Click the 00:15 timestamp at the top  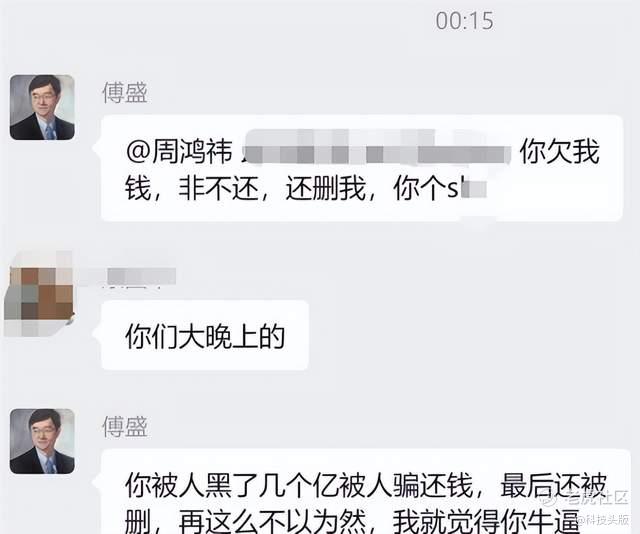pos(464,21)
